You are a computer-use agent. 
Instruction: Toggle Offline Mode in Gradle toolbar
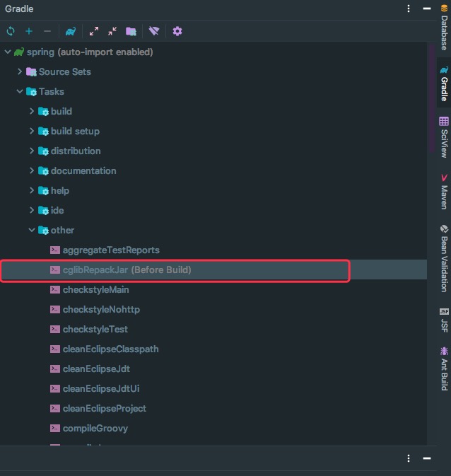154,31
